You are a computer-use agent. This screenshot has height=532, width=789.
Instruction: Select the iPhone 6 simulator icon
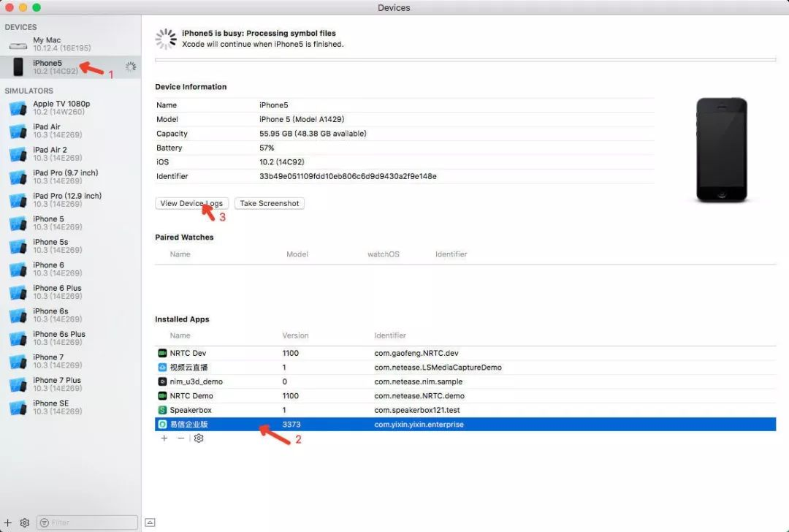[x=18, y=269]
